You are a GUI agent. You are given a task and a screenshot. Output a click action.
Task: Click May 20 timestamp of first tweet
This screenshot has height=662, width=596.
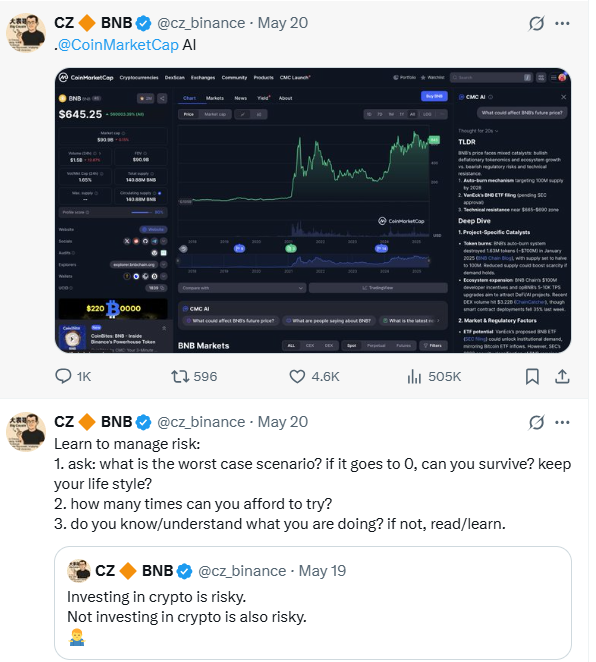click(x=283, y=23)
